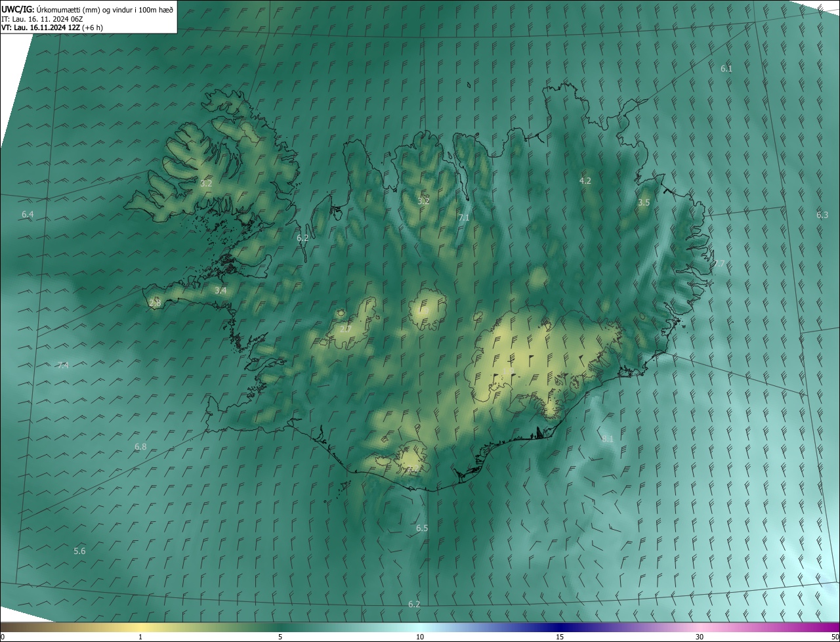This screenshot has width=840, height=642.
Task: Click the 7.4 value label over the sea
Action: tap(63, 365)
